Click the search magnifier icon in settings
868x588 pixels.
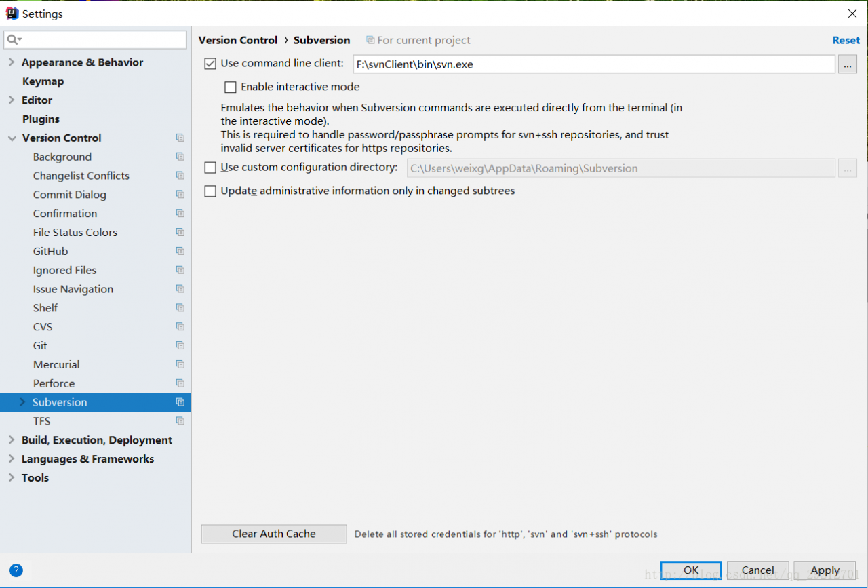click(14, 40)
